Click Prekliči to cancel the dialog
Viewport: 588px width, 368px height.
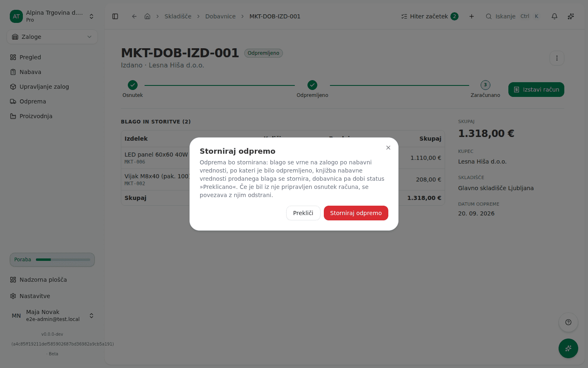tap(303, 213)
